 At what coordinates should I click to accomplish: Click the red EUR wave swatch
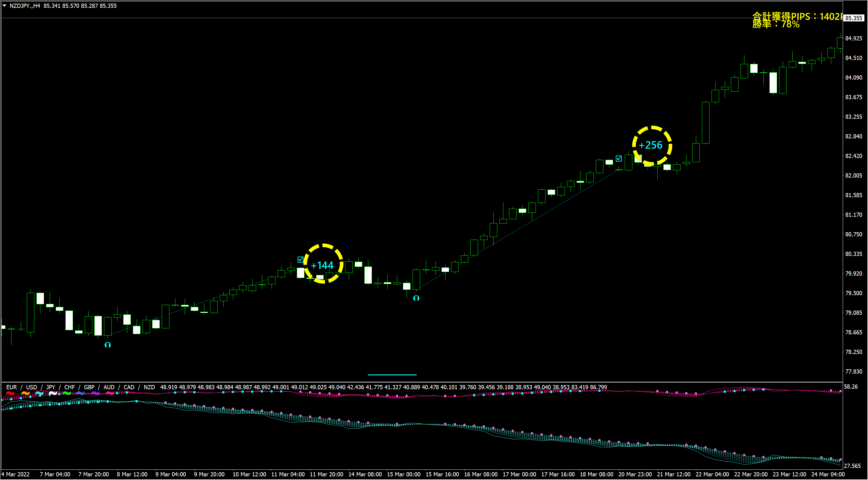[11, 393]
